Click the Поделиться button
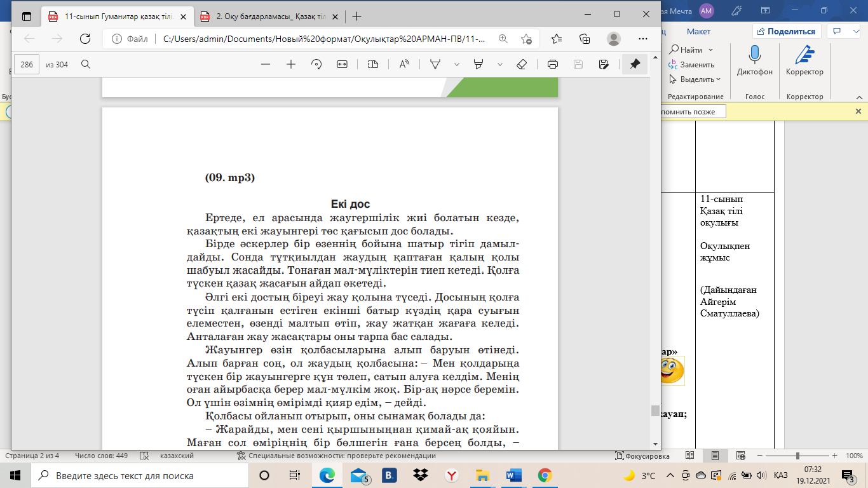 click(787, 32)
